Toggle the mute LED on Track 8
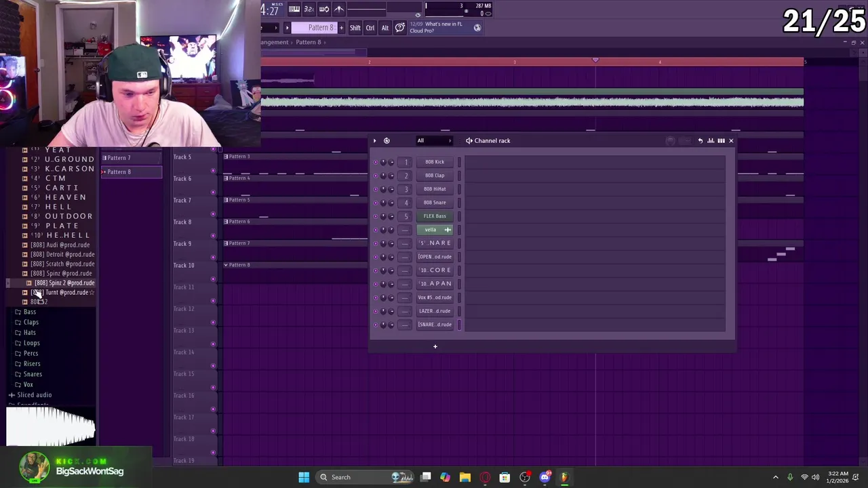Image resolution: width=868 pixels, height=488 pixels. (214, 235)
